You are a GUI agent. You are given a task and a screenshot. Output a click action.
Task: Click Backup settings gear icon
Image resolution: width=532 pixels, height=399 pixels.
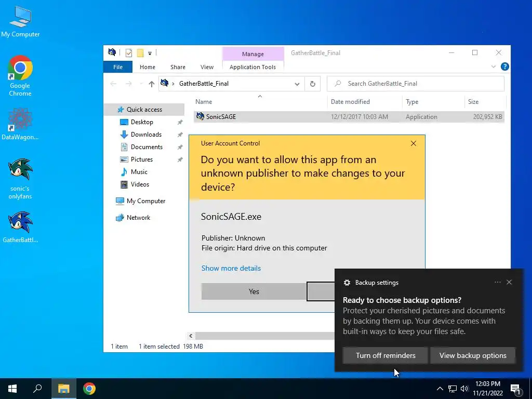click(x=347, y=283)
